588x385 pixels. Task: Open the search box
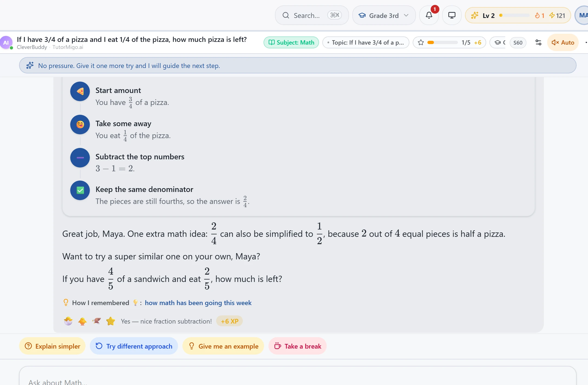[312, 15]
